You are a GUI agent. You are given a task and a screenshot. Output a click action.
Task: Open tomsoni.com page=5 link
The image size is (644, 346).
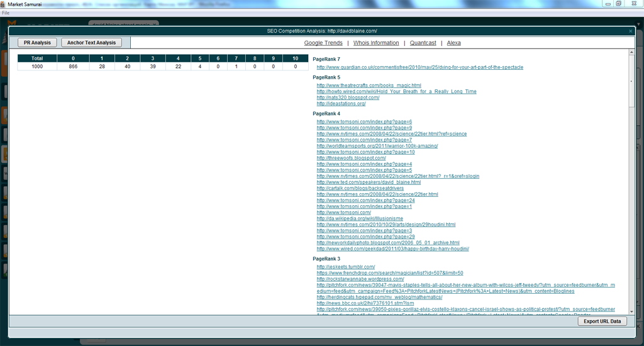(364, 170)
